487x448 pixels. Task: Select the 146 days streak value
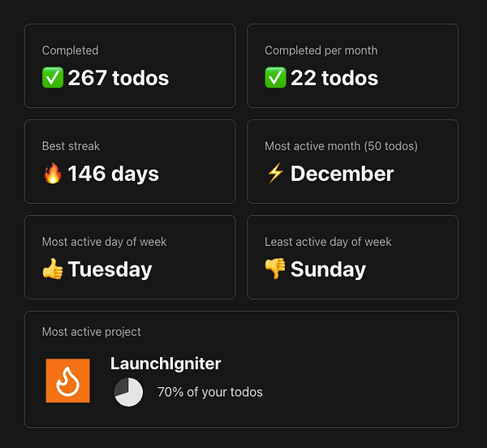pos(113,174)
